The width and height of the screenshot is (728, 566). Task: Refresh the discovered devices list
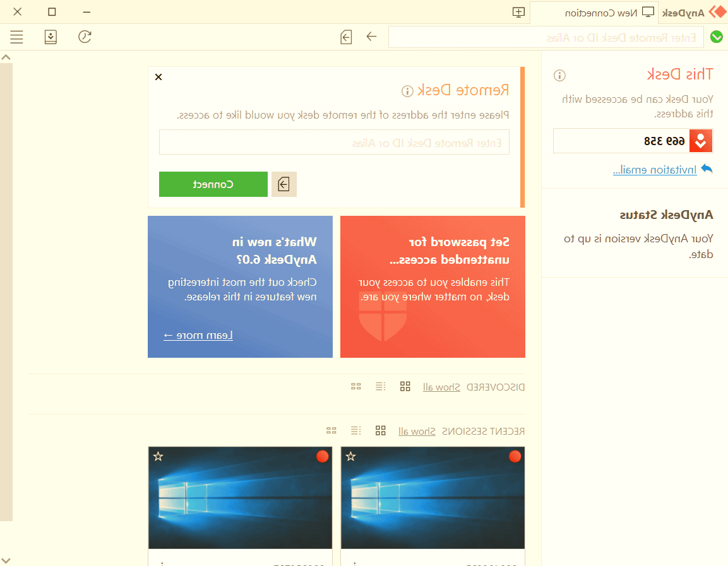(x=85, y=37)
